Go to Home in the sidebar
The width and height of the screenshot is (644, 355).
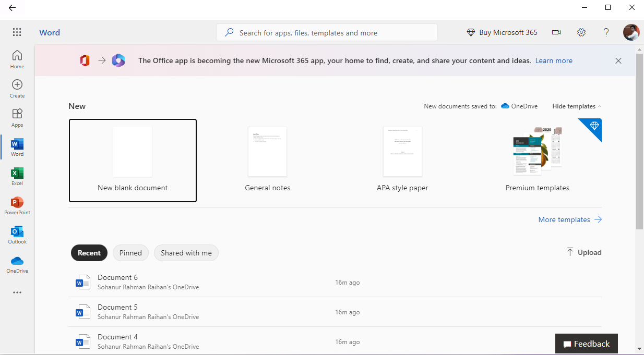coord(17,59)
